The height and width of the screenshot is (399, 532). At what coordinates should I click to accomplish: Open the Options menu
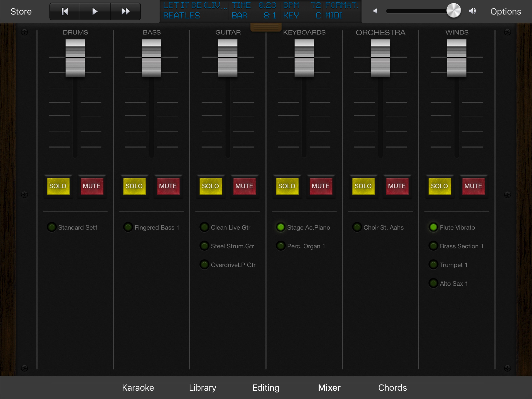coord(506,11)
